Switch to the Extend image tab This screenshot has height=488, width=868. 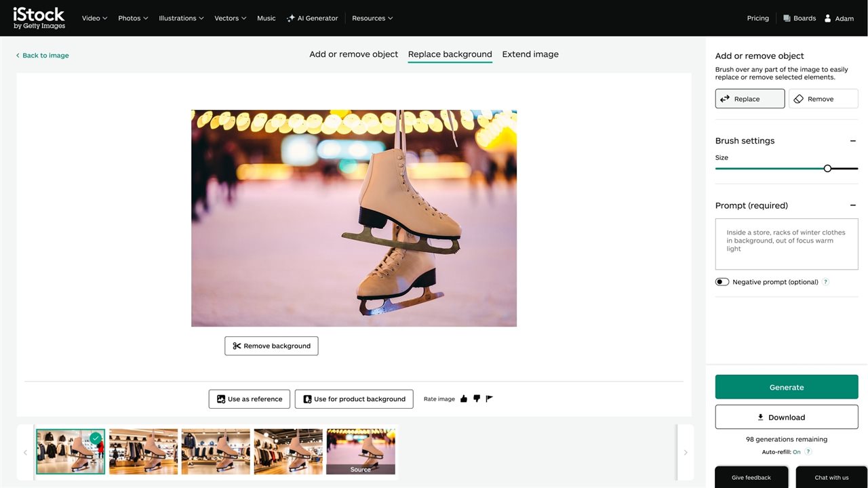(530, 54)
